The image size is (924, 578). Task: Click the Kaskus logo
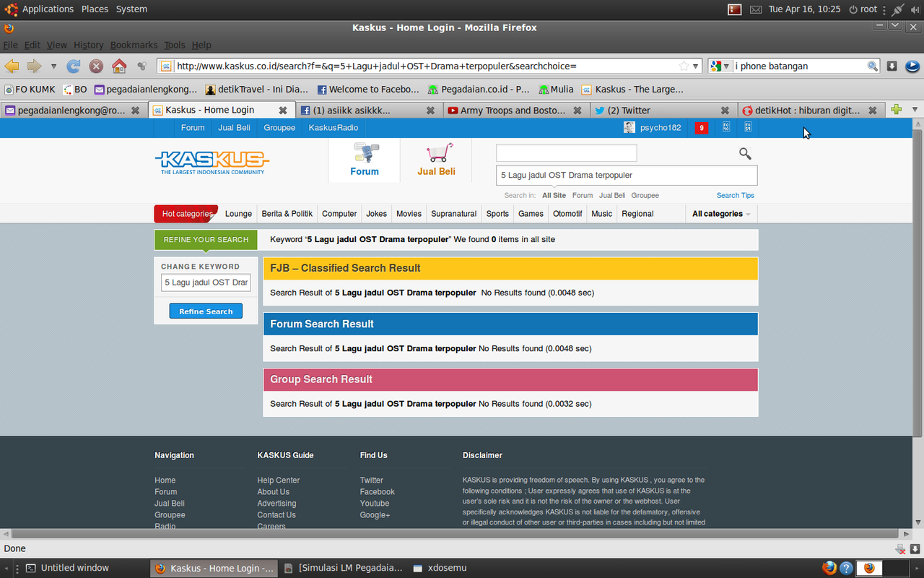(x=212, y=161)
